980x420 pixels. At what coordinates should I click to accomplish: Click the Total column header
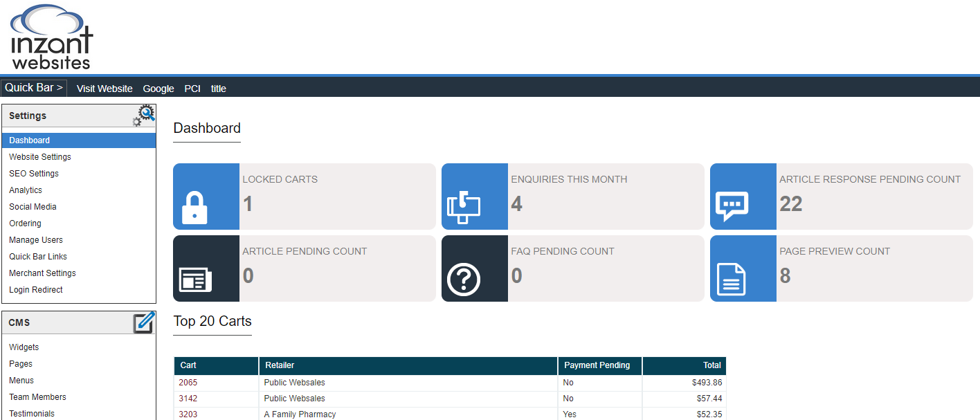[684, 365]
